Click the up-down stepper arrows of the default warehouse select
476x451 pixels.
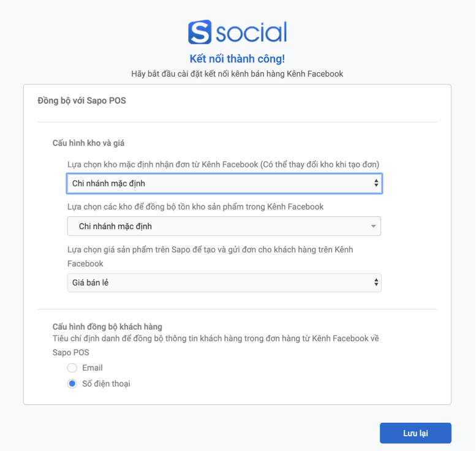coord(376,183)
